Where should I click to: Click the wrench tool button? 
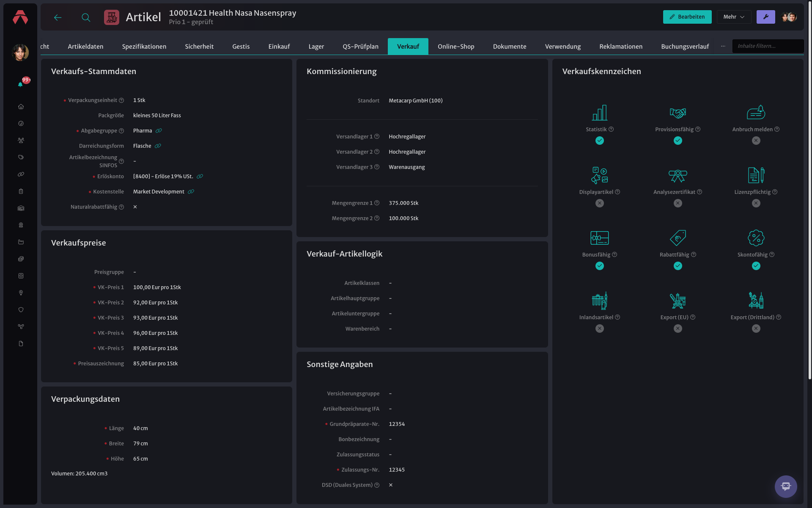pyautogui.click(x=765, y=17)
